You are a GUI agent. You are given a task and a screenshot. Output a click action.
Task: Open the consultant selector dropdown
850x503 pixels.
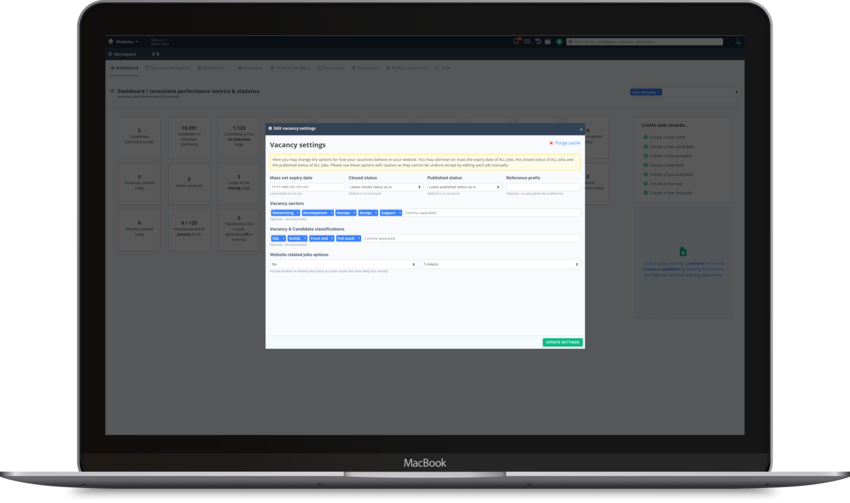pos(685,92)
